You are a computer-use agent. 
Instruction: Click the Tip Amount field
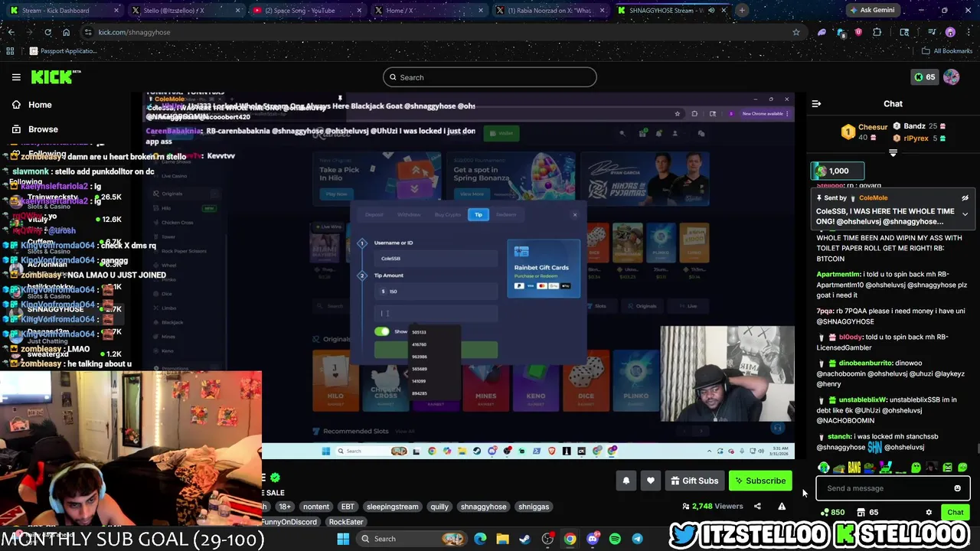[x=436, y=292]
